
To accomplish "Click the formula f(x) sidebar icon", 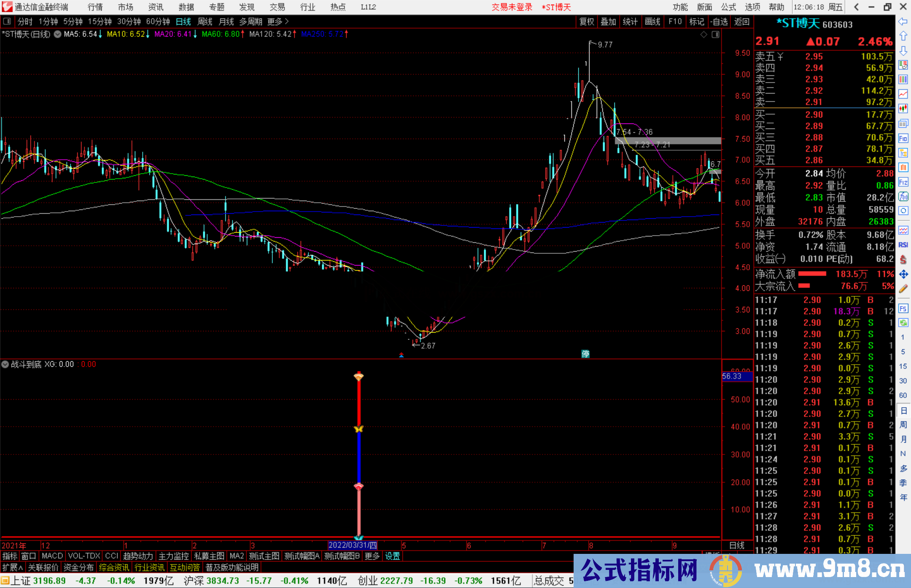I will [903, 196].
